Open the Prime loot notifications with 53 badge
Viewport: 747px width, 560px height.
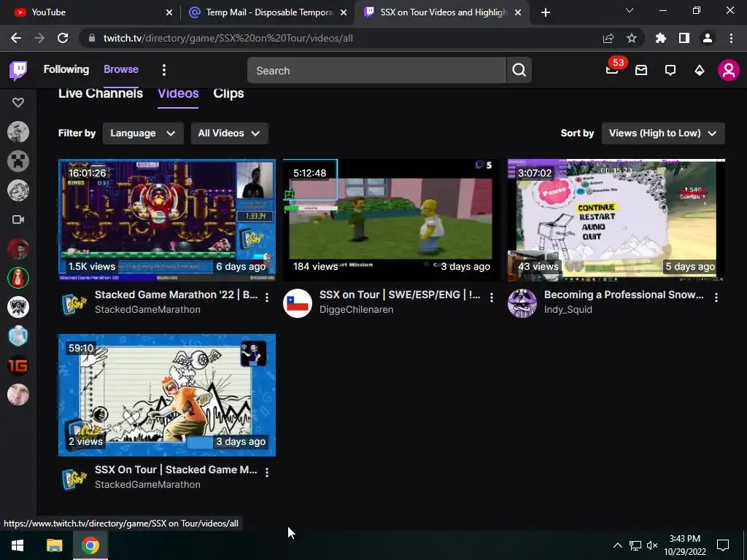(613, 70)
